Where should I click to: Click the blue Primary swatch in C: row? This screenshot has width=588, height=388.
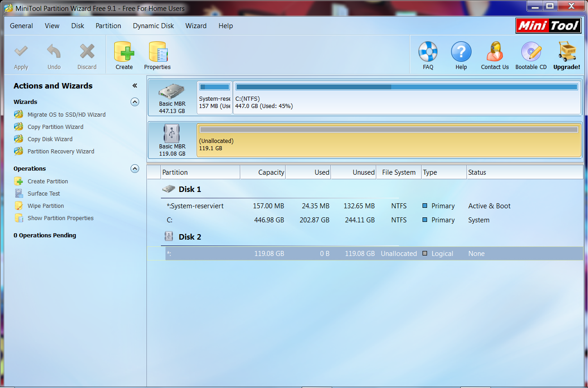coord(425,220)
